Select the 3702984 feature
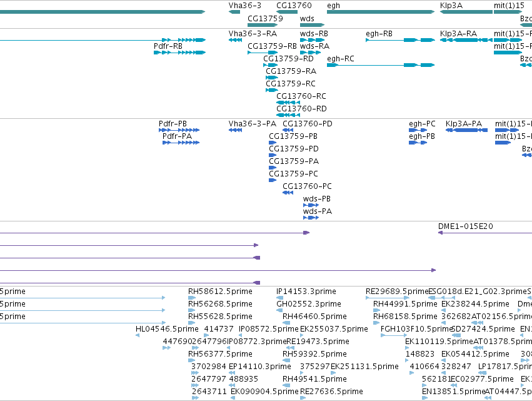 tap(195, 373)
